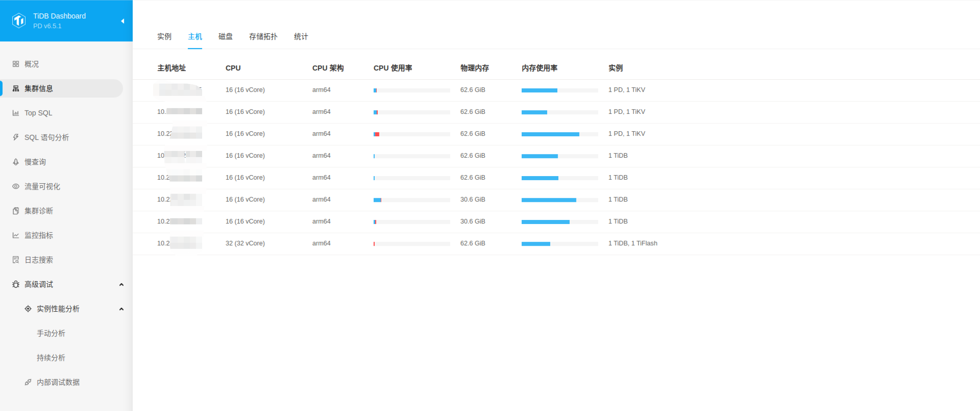Click the Top SQL chart icon

16,113
